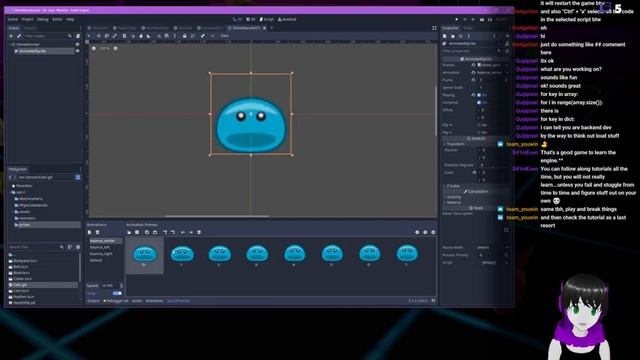Open the Output bottom panel
The height and width of the screenshot is (360, 640).
tap(93, 301)
